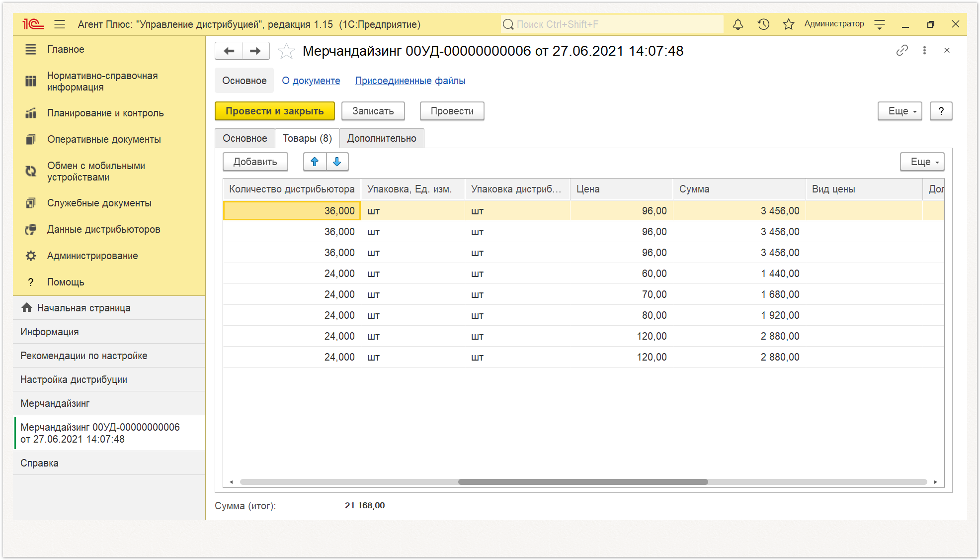Click the Сумма column header
This screenshot has width=980, height=560.
pos(739,189)
